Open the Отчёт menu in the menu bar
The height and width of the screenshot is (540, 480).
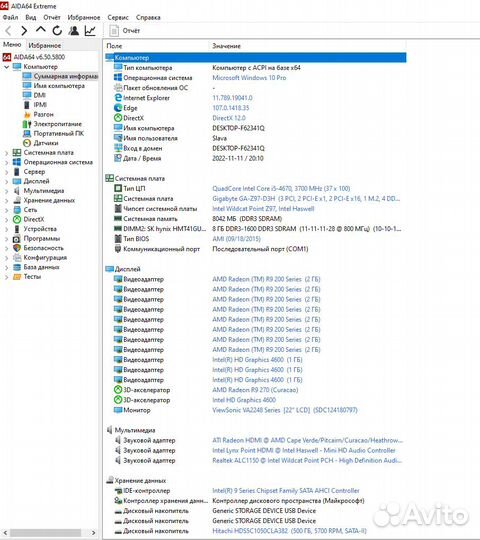click(52, 17)
